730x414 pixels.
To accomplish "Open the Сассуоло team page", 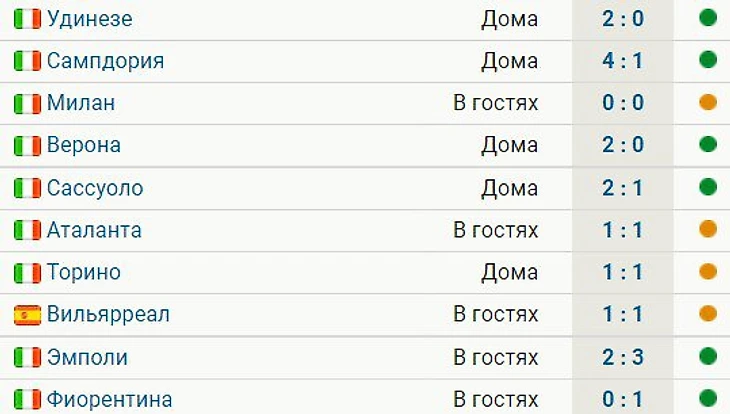I will pos(95,188).
